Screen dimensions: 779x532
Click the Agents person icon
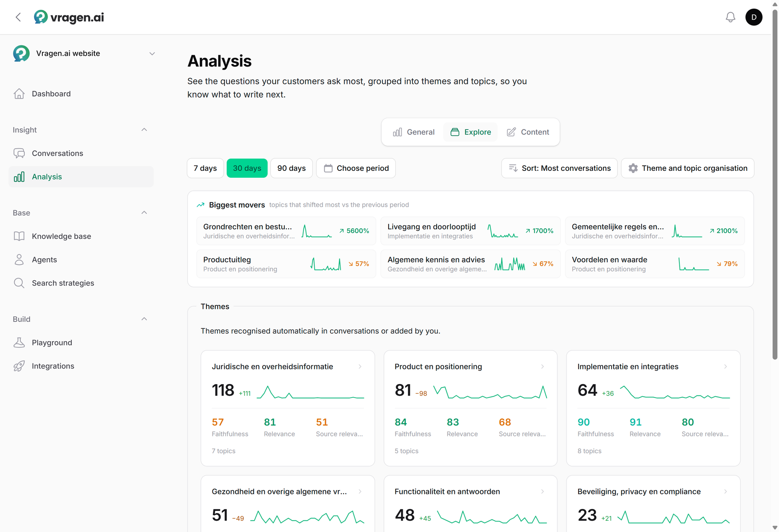(x=19, y=260)
